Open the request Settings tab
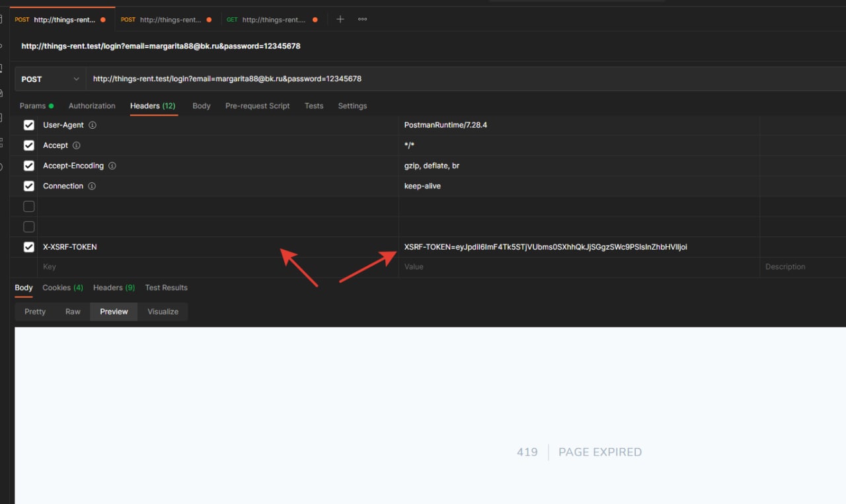Viewport: 846px width, 504px height. click(352, 106)
